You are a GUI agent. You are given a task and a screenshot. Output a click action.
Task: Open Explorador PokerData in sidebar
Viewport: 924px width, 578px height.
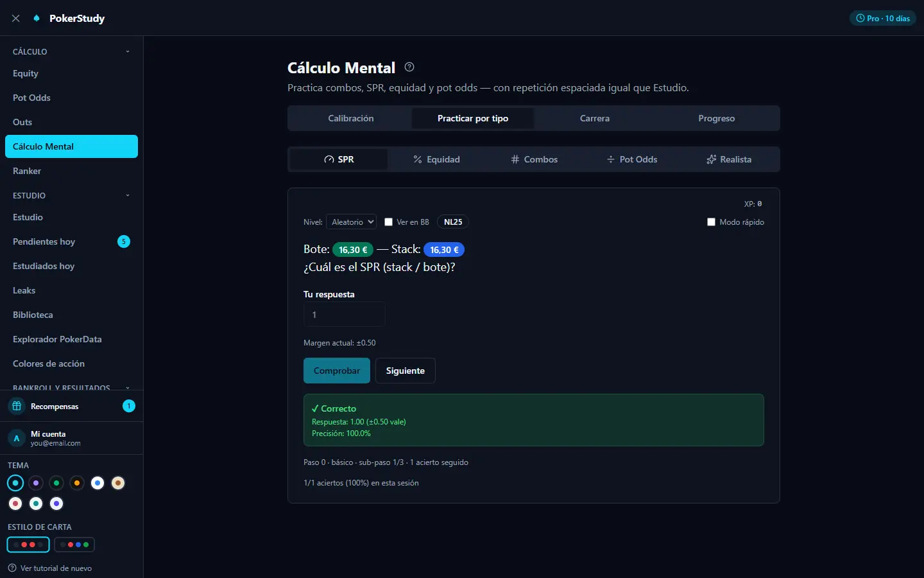pyautogui.click(x=71, y=339)
